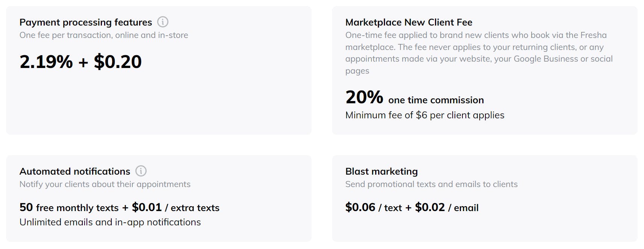Click the Payment processing features heading
Viewport: 644px width, 249px height.
tap(86, 23)
